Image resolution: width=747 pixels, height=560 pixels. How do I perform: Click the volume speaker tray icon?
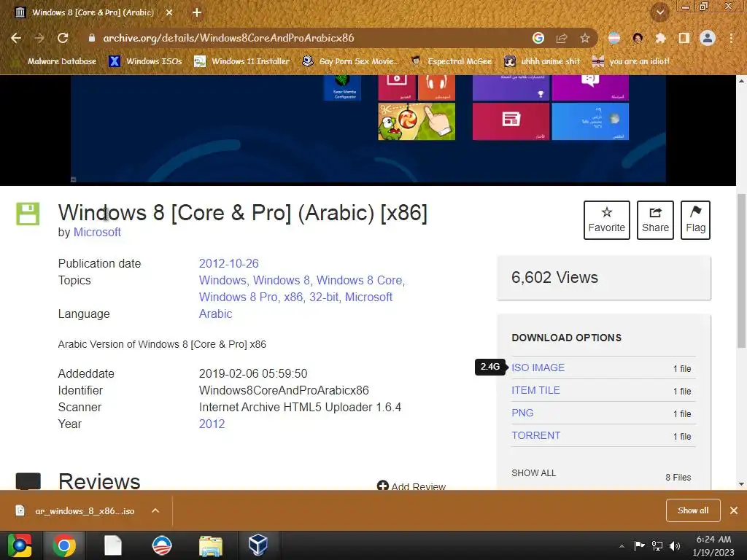click(674, 546)
